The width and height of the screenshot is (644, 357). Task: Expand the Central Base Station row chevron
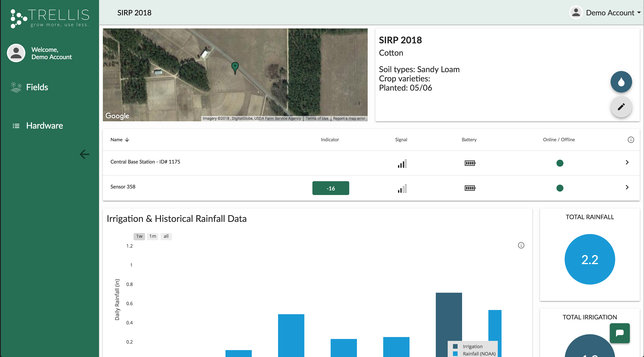(x=627, y=162)
